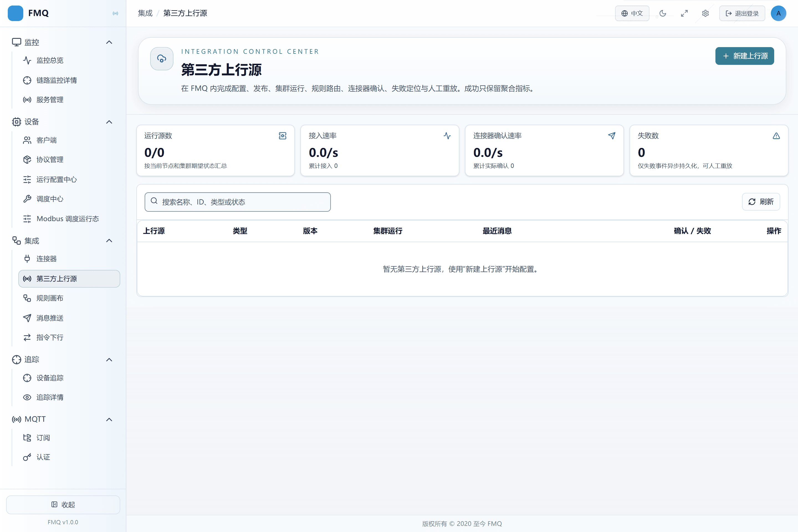Open 链路监控详情 page
Image resolution: width=798 pixels, height=532 pixels.
pos(69,80)
